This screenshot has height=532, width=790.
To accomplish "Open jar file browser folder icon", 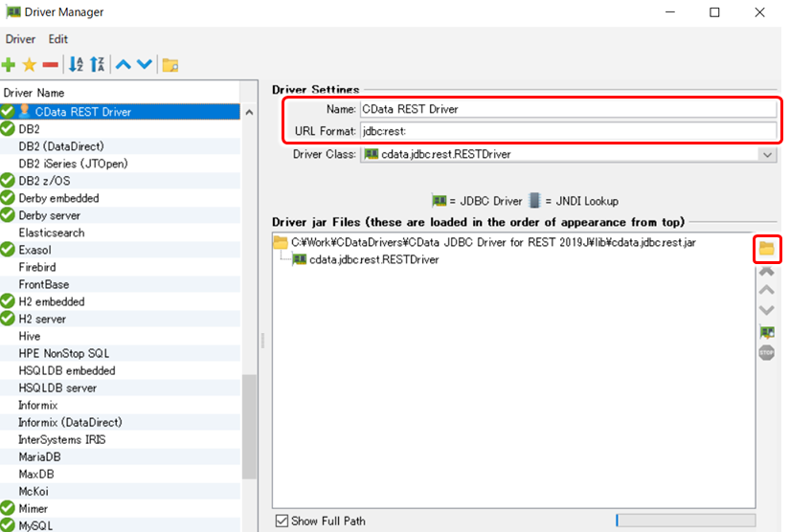I will [x=767, y=248].
